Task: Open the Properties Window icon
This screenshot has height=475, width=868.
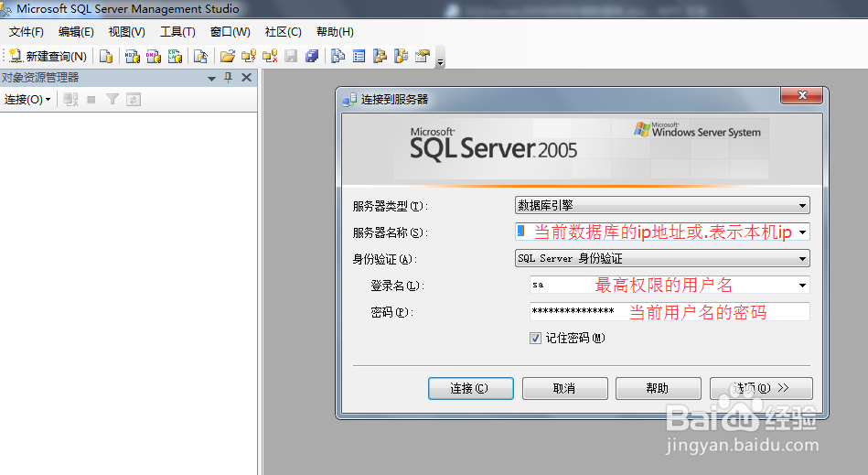Action: [x=423, y=56]
